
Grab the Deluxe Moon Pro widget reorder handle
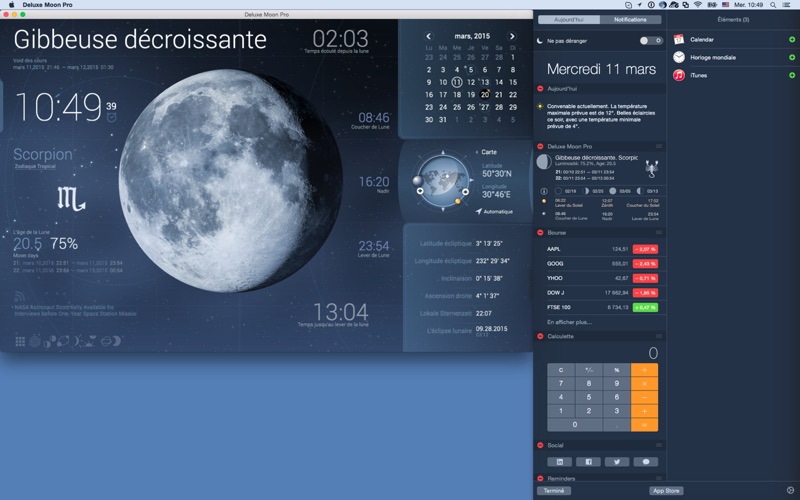coord(659,146)
